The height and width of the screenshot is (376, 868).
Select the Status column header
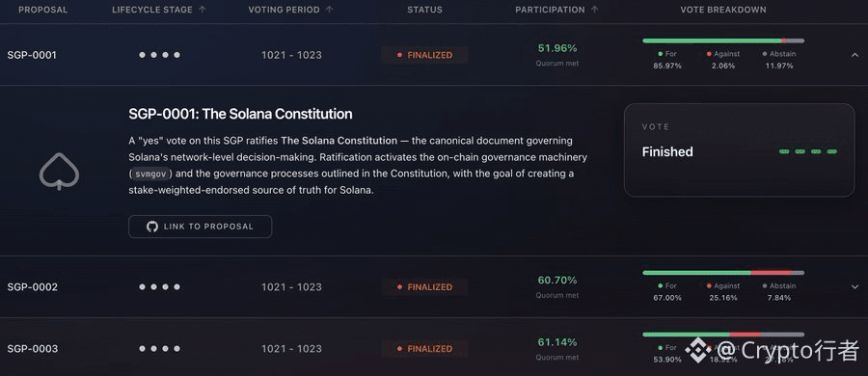click(x=424, y=10)
